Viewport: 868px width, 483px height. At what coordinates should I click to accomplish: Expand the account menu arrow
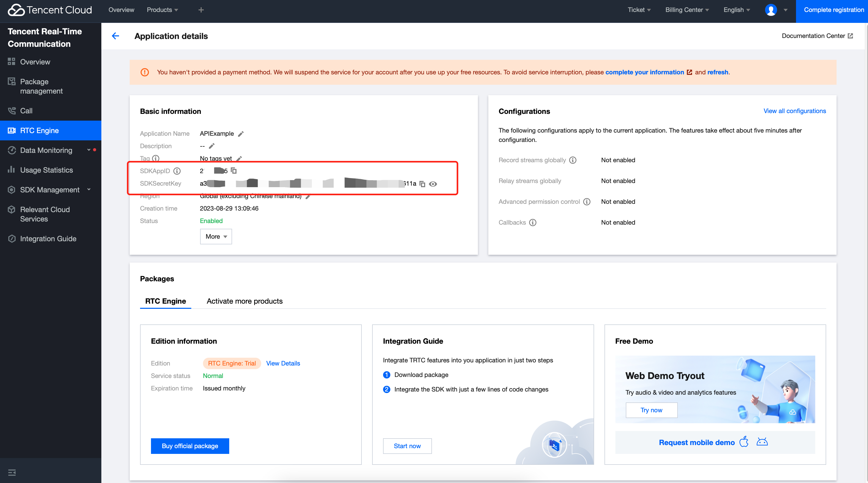(x=785, y=10)
